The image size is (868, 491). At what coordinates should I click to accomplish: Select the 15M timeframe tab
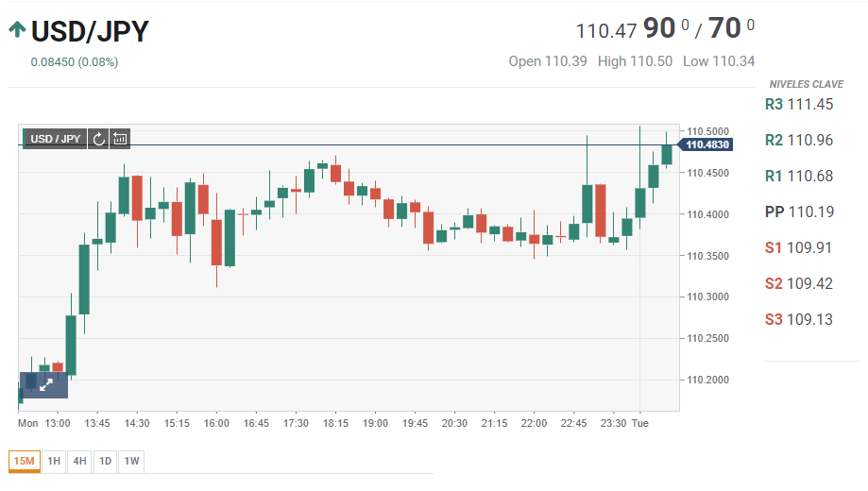(25, 461)
